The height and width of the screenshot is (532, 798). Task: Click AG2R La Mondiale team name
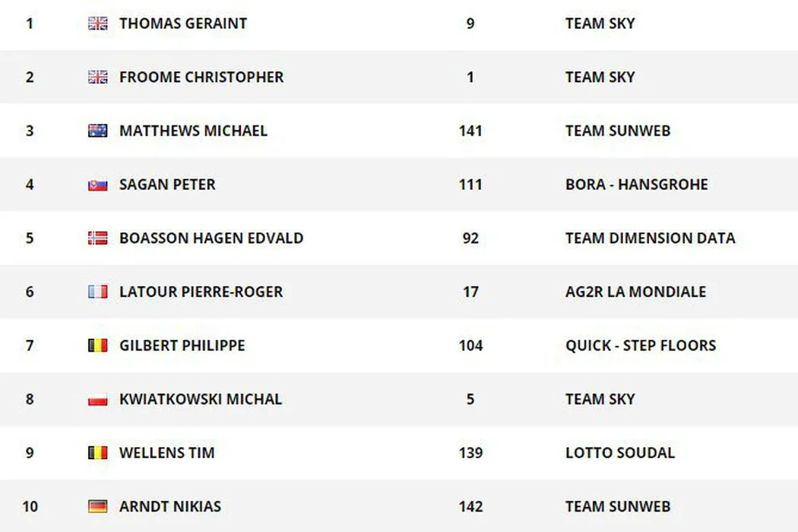tap(635, 292)
